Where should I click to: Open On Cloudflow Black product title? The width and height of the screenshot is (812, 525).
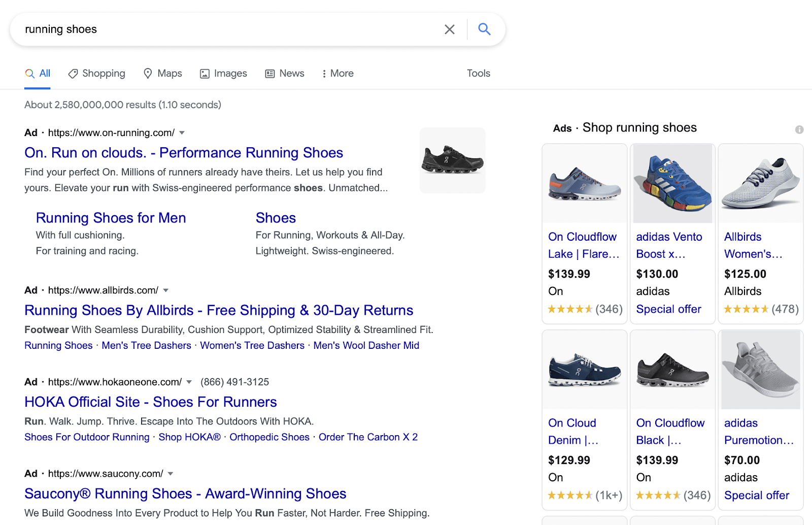tap(670, 432)
